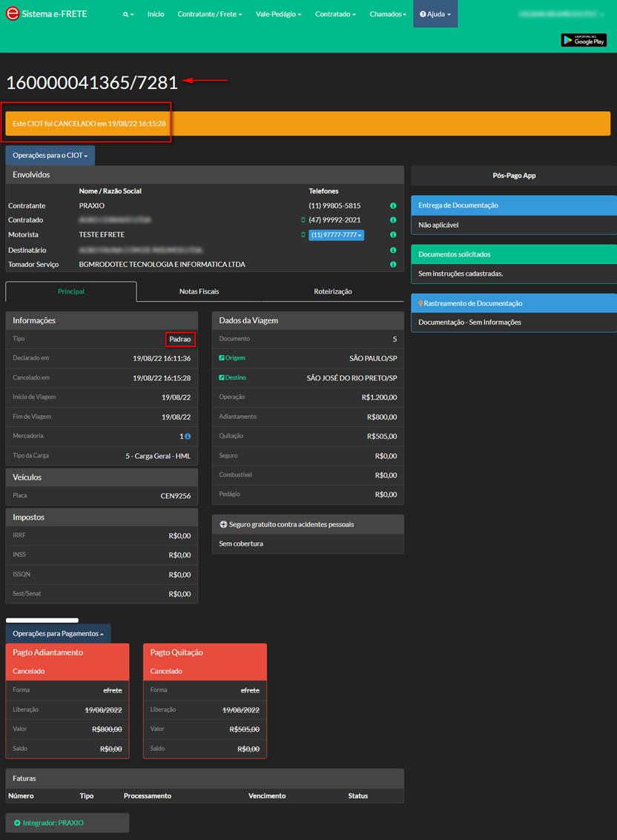Expand Operações para Pagamentos dropdown
Screen dimensions: 617x840
59,634
